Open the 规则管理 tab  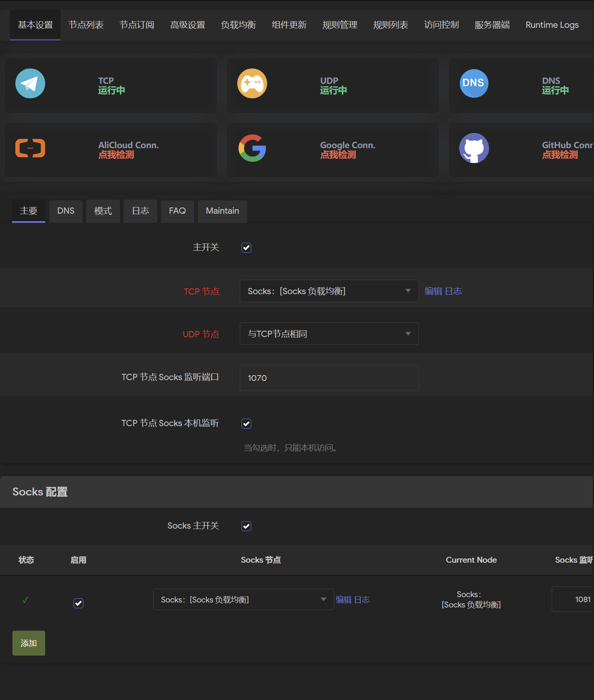point(340,25)
